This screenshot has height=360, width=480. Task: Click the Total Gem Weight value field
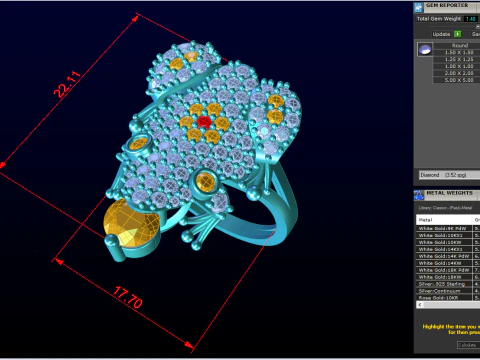coord(471,19)
